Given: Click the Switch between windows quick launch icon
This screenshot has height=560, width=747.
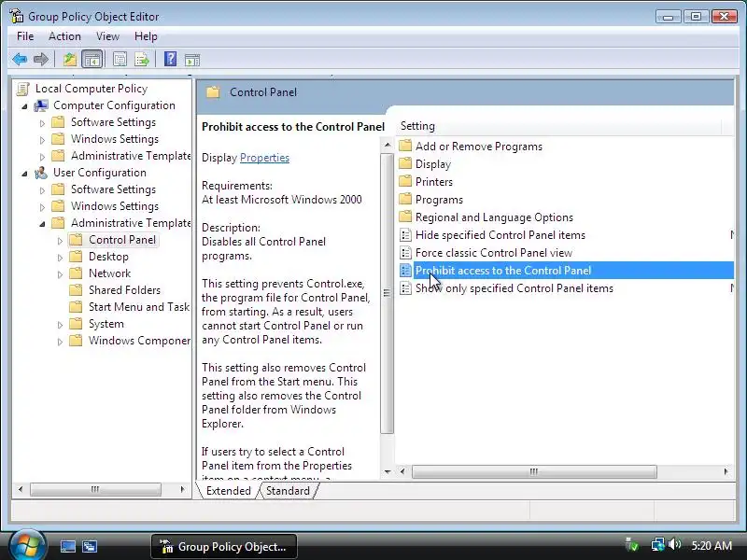Looking at the screenshot, I should [x=89, y=547].
